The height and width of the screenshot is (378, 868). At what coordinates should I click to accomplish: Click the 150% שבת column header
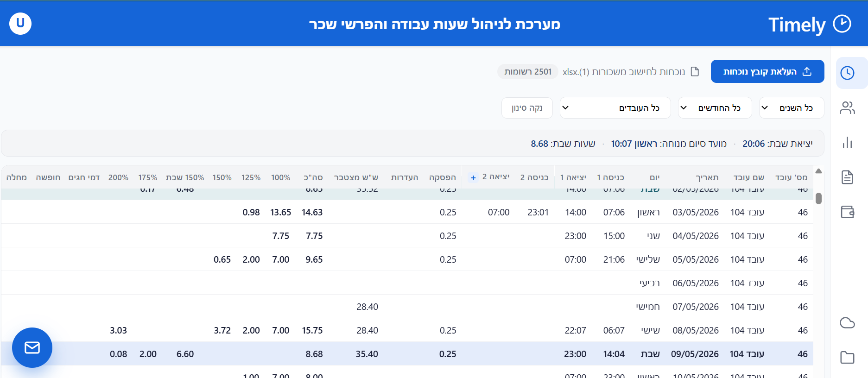click(x=185, y=177)
